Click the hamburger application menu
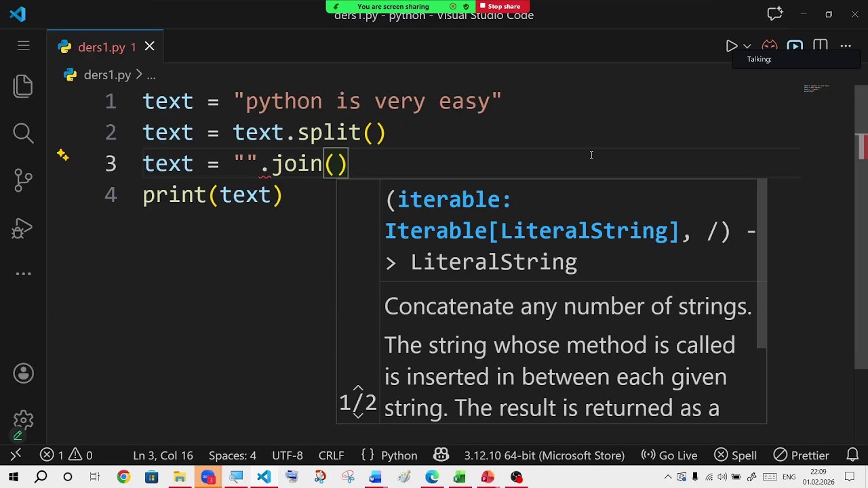The width and height of the screenshot is (868, 488). pyautogui.click(x=24, y=46)
